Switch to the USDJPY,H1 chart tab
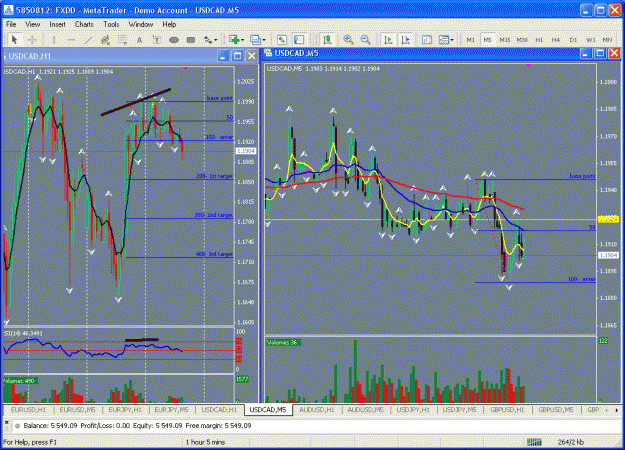 [x=413, y=409]
